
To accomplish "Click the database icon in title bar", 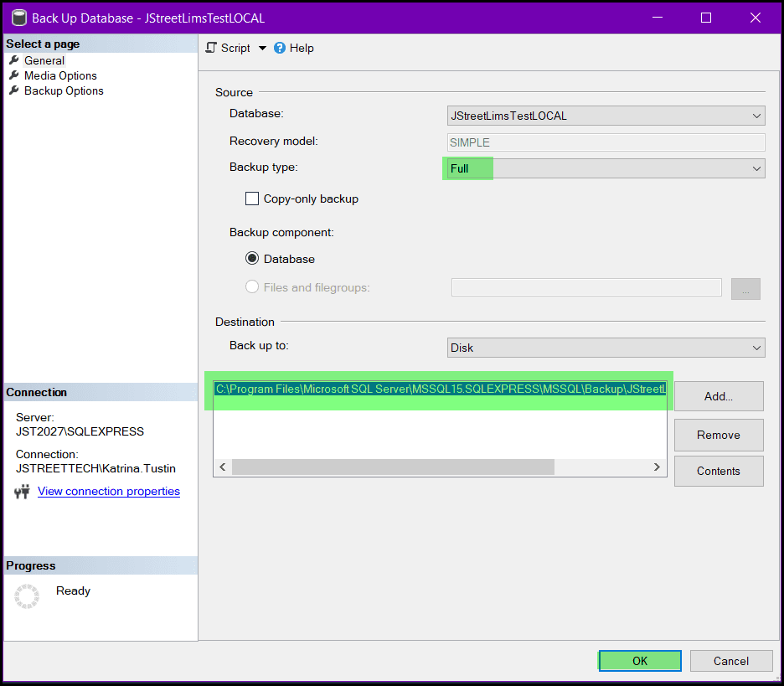I will pos(19,18).
